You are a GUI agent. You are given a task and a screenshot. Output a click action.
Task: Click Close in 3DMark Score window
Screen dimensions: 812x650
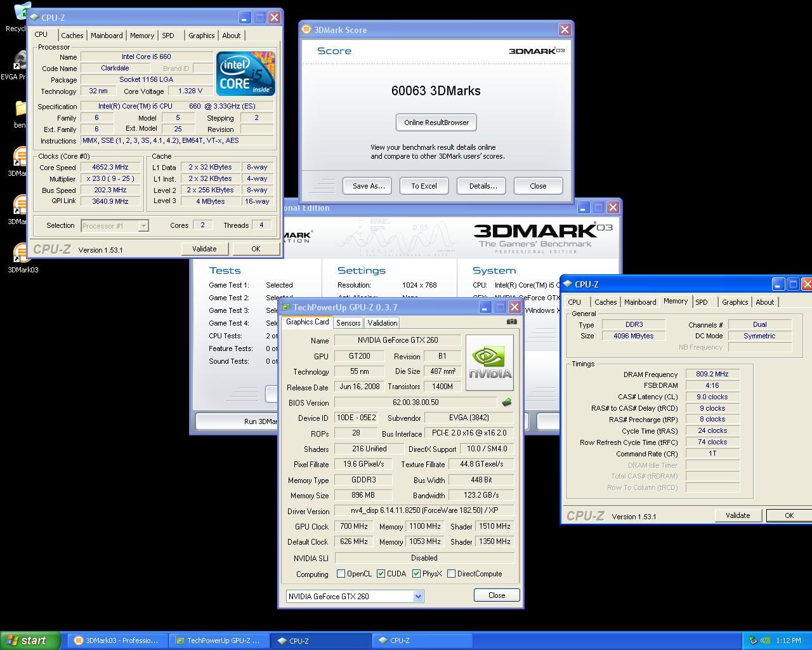[x=538, y=186]
